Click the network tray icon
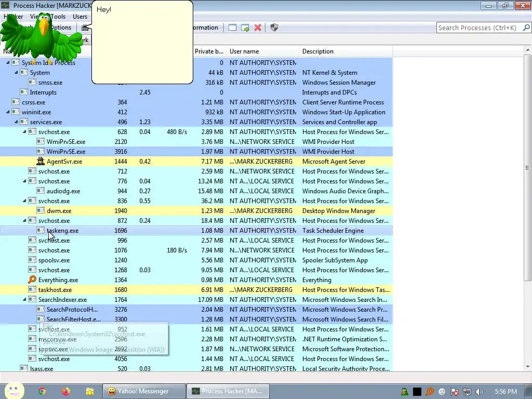This screenshot has height=399, width=532. (x=467, y=392)
